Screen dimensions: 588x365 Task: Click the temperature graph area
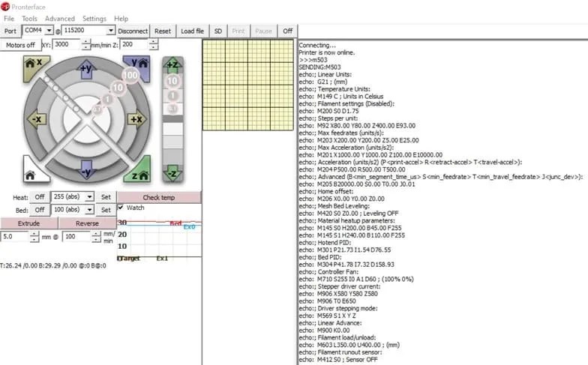(x=159, y=238)
